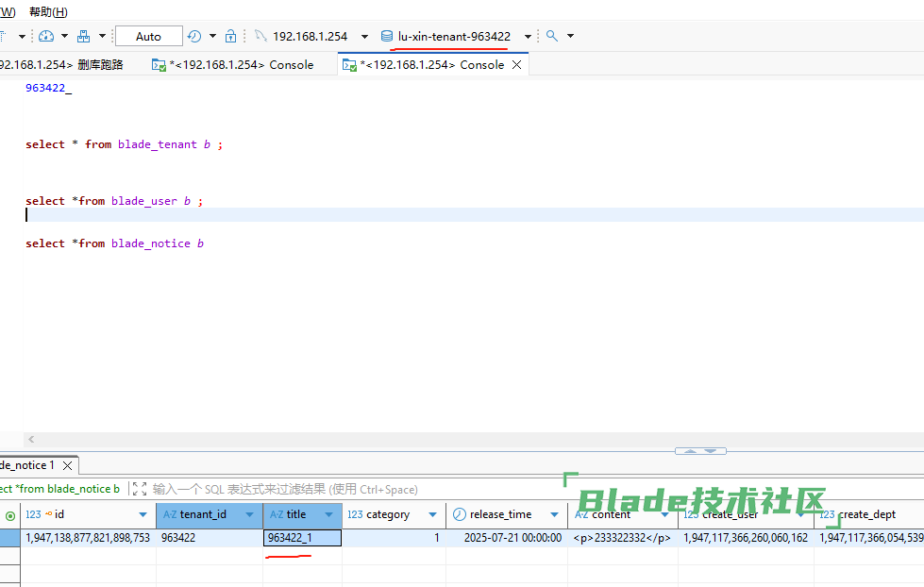Open the title column filter dropdown arrow
Image resolution: width=924 pixels, height=587 pixels.
[329, 515]
